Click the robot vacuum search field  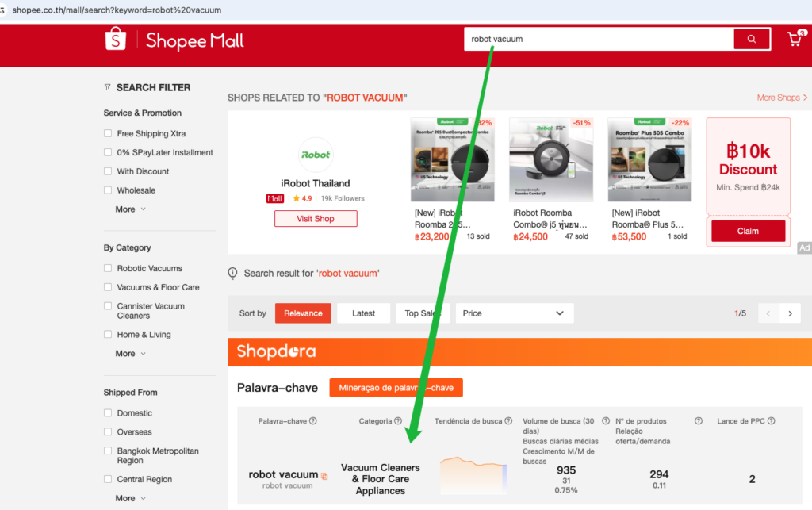pyautogui.click(x=599, y=39)
